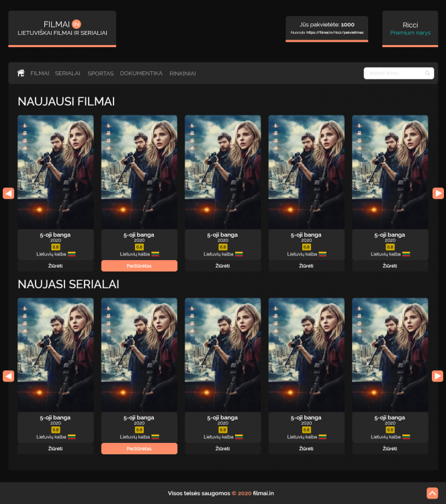Click Jūs pakvietėte: 1000 text
This screenshot has height=504, width=446.
[x=327, y=24]
